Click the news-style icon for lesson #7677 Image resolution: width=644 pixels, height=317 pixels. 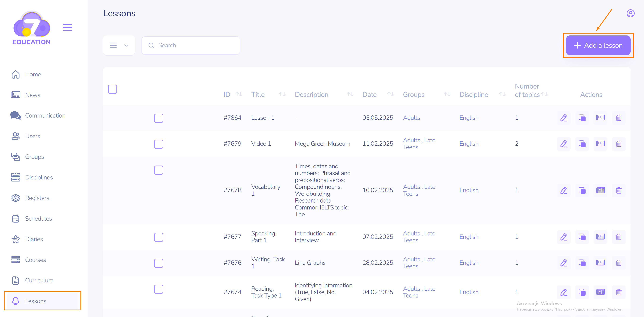[600, 237]
